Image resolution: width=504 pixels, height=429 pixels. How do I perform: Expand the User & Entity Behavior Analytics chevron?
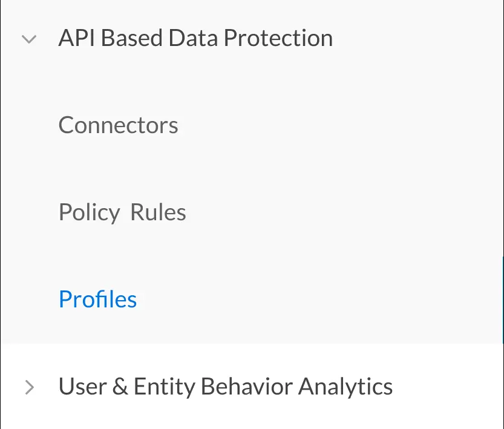28,387
